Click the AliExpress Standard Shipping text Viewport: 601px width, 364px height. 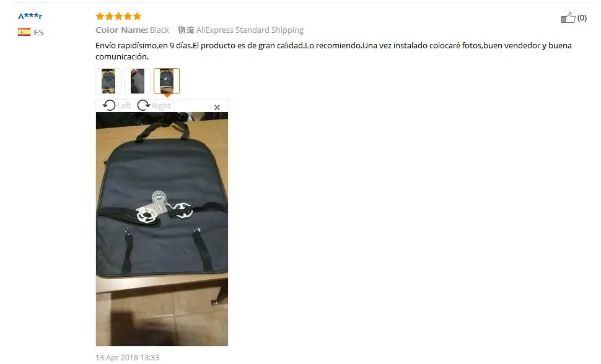pos(250,30)
